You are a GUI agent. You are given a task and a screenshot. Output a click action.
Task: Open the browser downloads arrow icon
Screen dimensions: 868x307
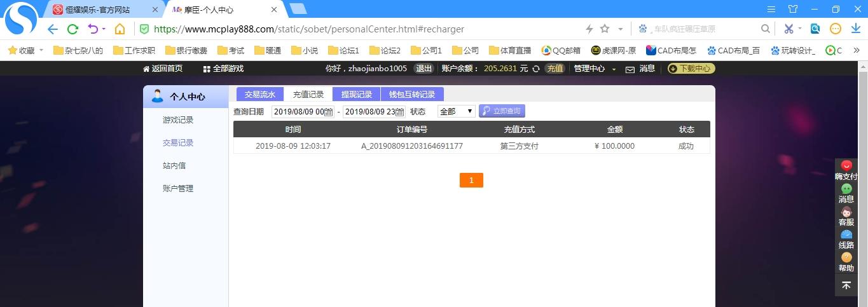click(855, 29)
